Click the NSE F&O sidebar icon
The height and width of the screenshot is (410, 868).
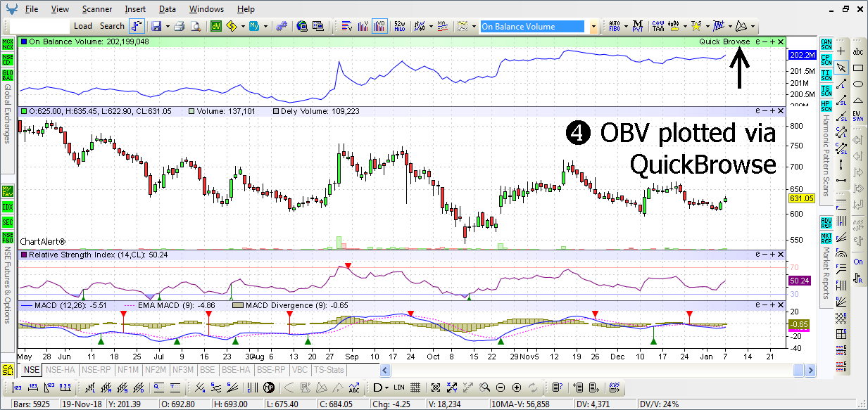8,238
